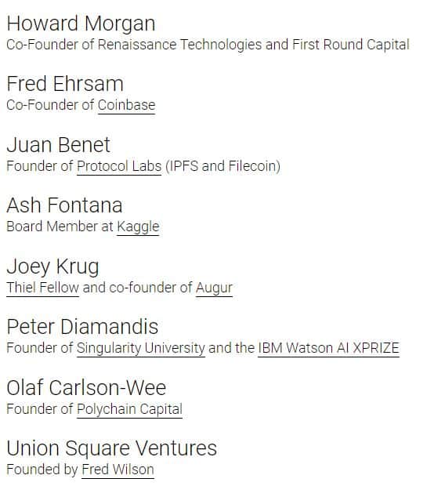Click the Olaf Carlson-Wee heading
This screenshot has width=427, height=504.
(86, 387)
